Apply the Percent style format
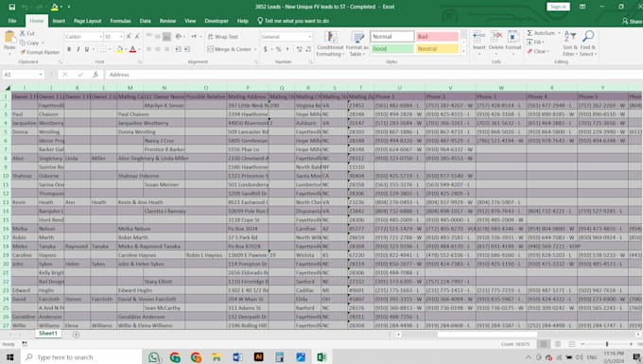643x364 pixels. click(x=278, y=49)
